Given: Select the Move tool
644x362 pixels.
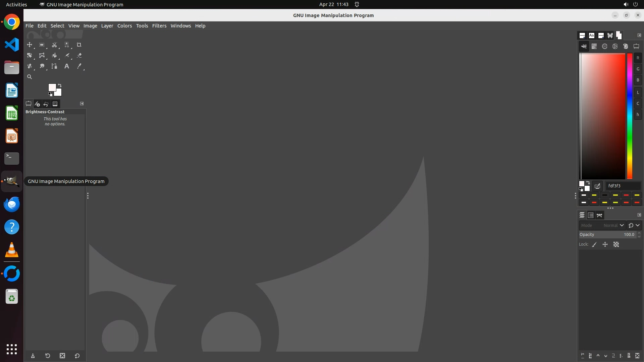Looking at the screenshot, I should tap(30, 45).
